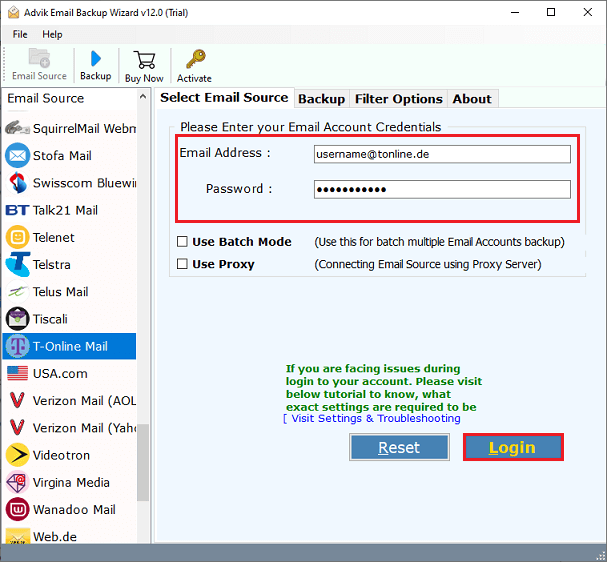
Task: Click the email source list scrollbar thumb
Action: (x=143, y=462)
